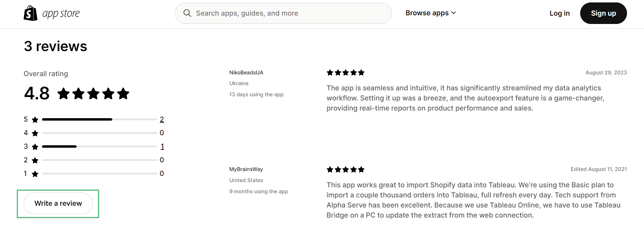Click the Shopify bag logo icon

[31, 13]
